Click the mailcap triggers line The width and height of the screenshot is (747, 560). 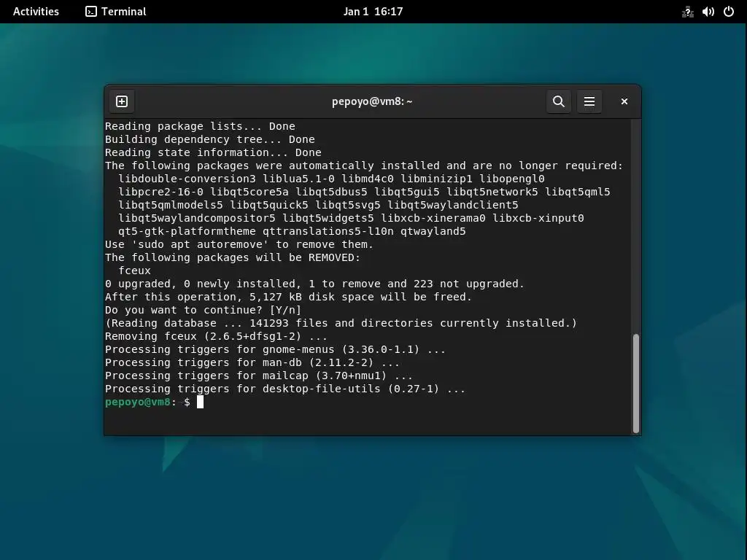(259, 376)
